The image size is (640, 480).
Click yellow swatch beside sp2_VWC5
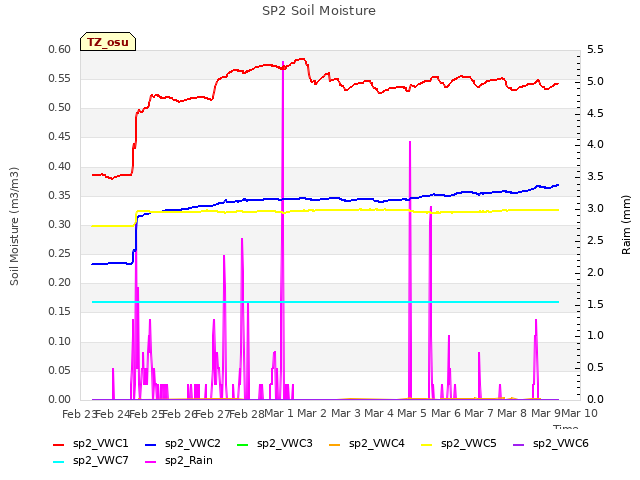click(x=427, y=444)
